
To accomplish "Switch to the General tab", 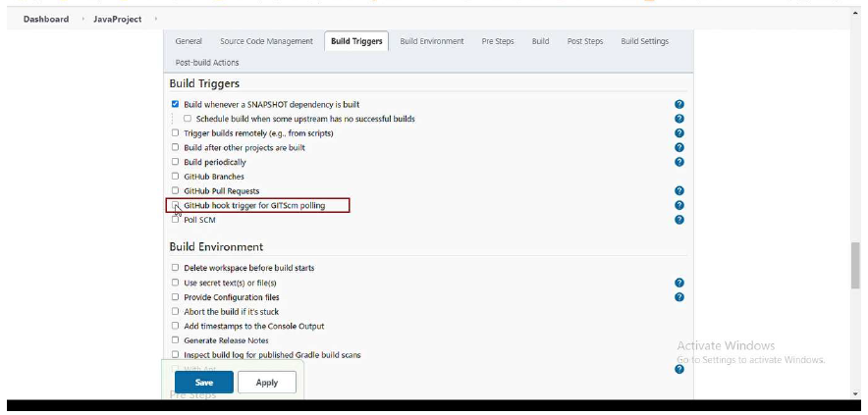I will [x=189, y=41].
